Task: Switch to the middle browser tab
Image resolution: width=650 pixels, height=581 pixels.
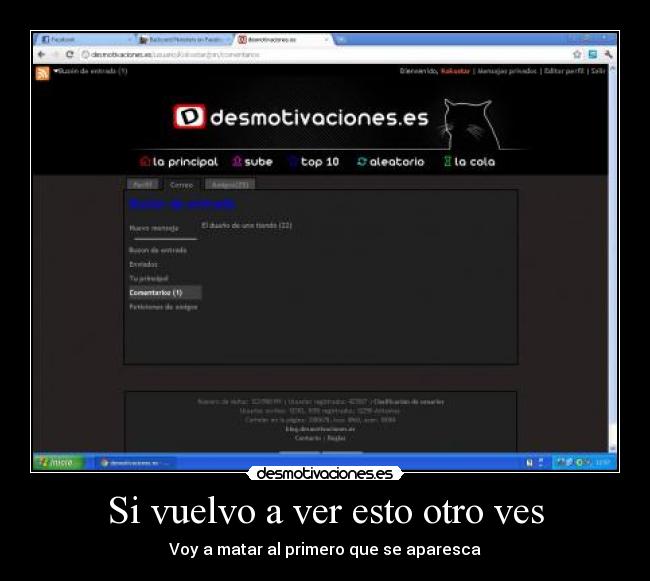Action: tap(184, 39)
